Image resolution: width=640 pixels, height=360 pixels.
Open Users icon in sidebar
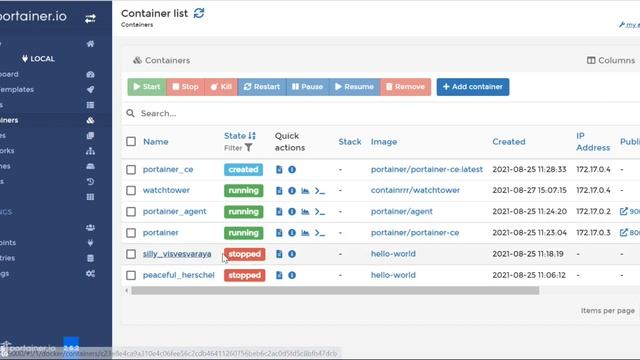pyautogui.click(x=90, y=227)
